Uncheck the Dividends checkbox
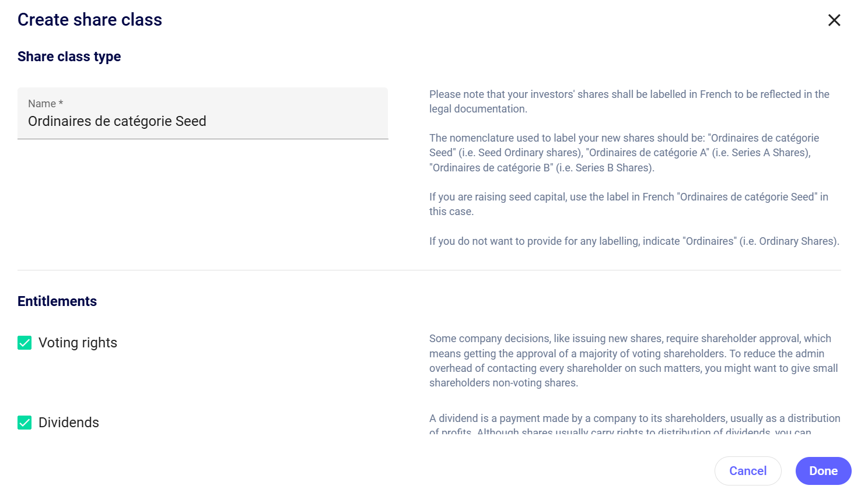Image resolution: width=868 pixels, height=496 pixels. 24,423
